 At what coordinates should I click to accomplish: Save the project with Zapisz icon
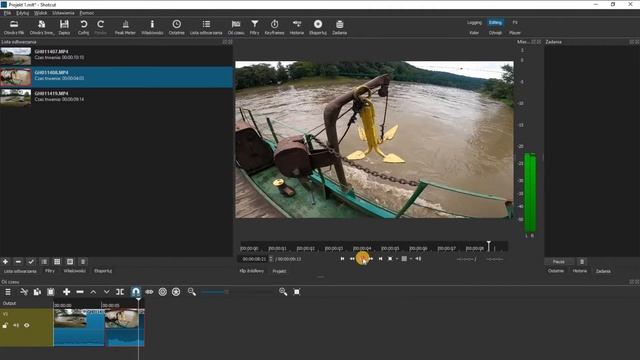[64, 24]
